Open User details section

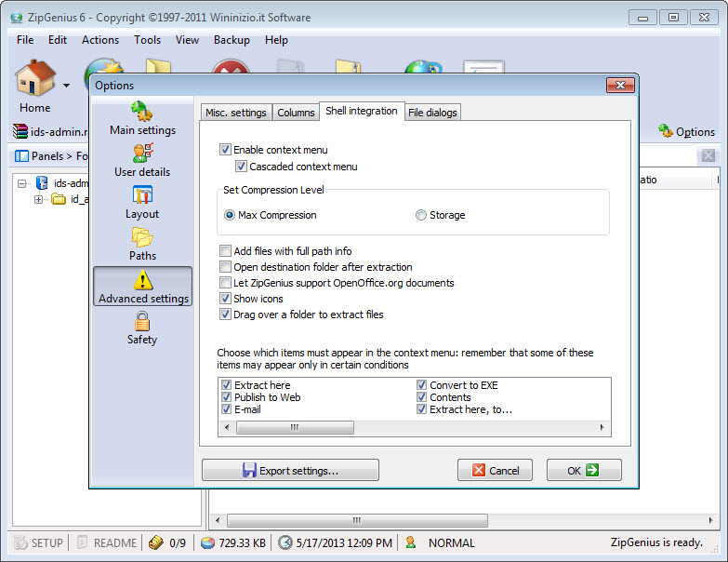coord(142,160)
